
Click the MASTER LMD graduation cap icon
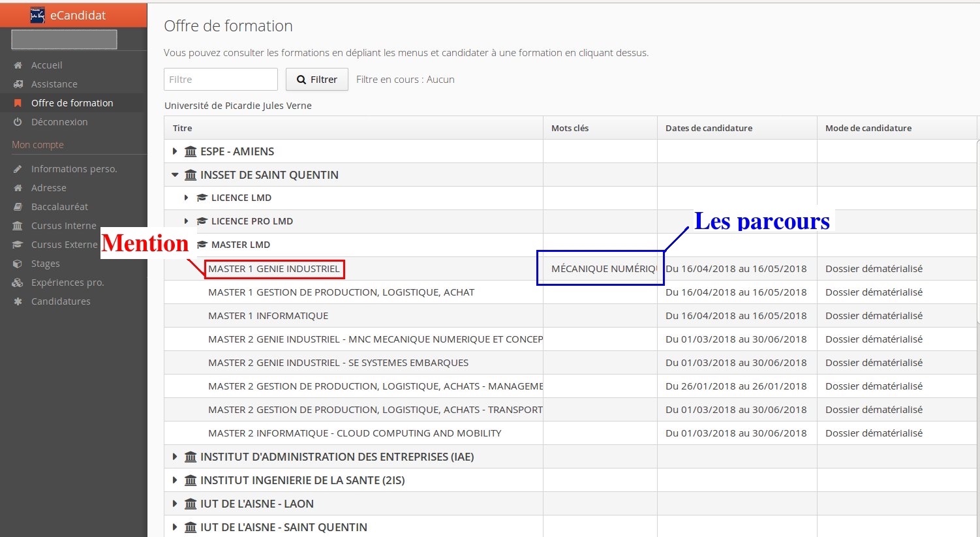(x=202, y=245)
